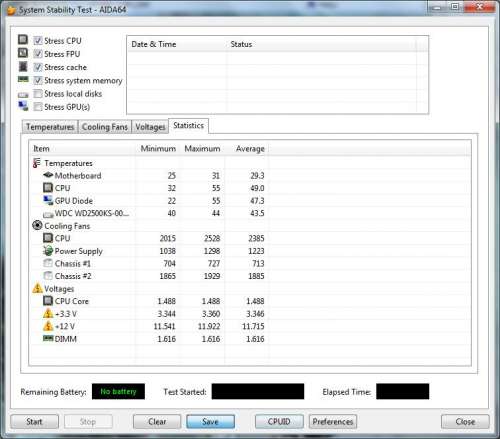Screen dimensions: 500x439
Task: Open Preferences button
Action: point(333,422)
